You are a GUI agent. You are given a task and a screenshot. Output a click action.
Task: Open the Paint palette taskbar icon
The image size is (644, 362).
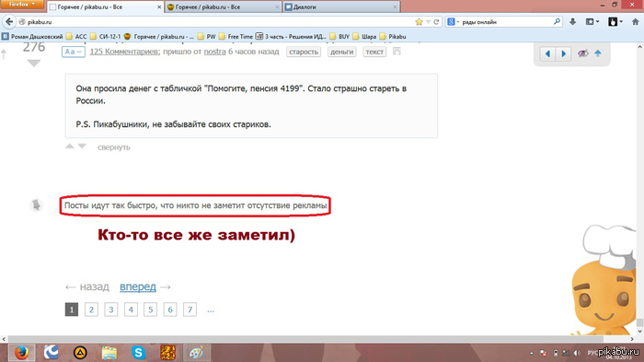pos(196,353)
